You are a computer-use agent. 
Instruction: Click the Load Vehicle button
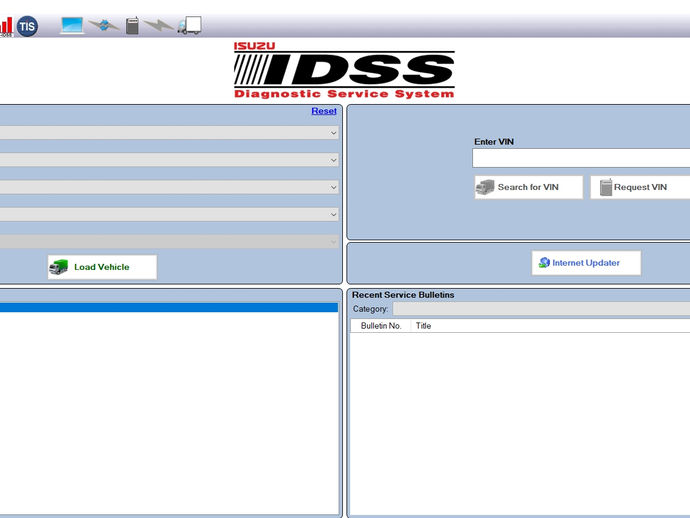coord(102,267)
